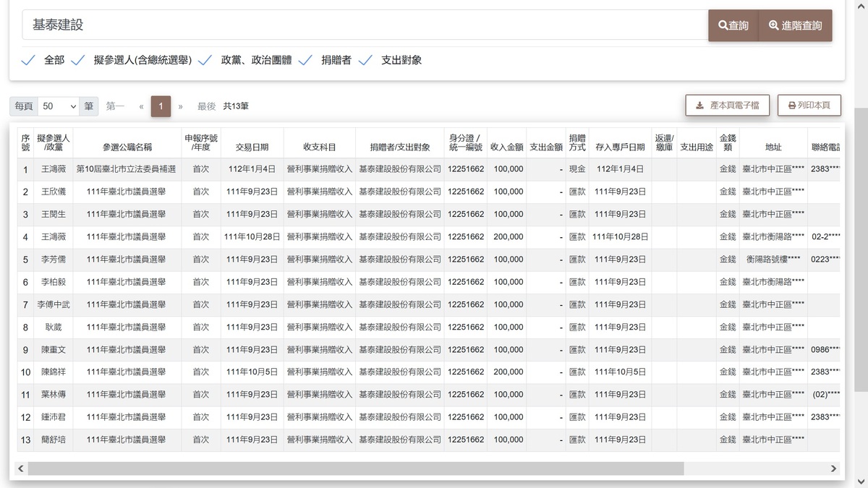Image resolution: width=868 pixels, height=488 pixels.
Task: Go to 第一 first page
Action: click(x=115, y=106)
